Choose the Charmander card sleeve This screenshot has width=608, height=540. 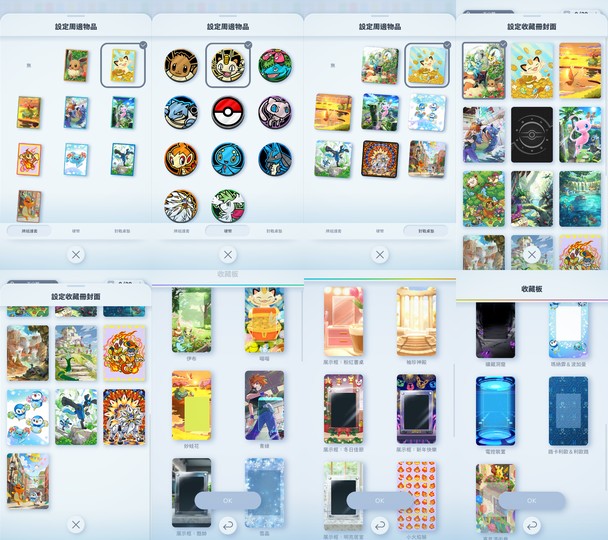[x=29, y=206]
